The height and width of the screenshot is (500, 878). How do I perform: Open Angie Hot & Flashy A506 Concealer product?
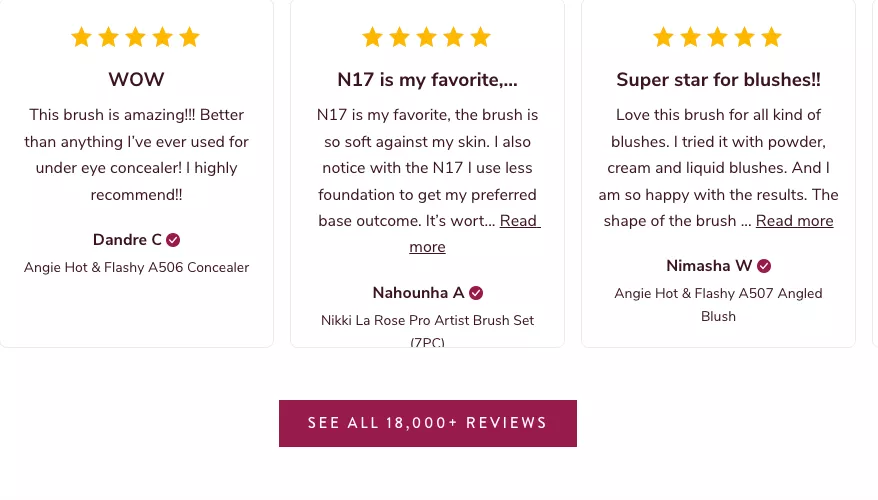point(136,267)
